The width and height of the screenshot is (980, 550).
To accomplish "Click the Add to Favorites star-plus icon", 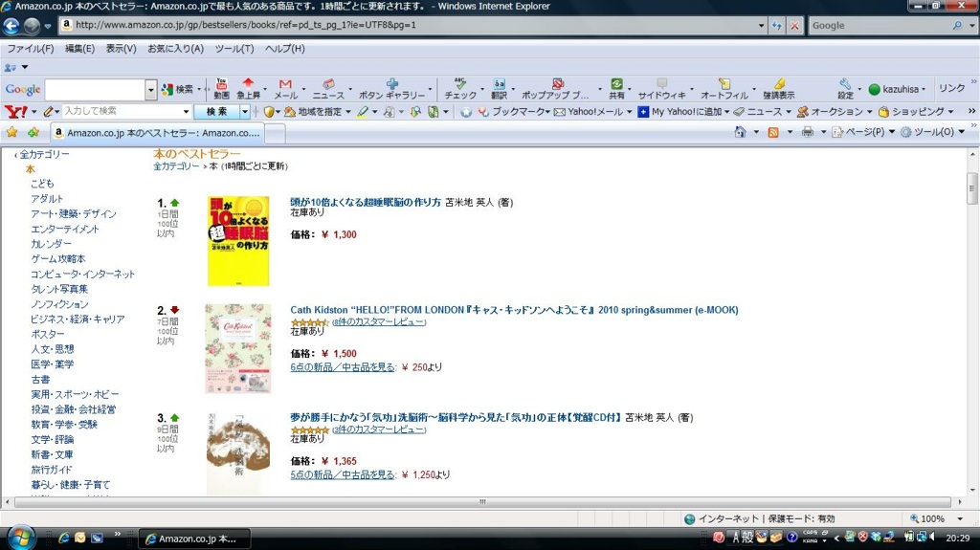I will (33, 133).
